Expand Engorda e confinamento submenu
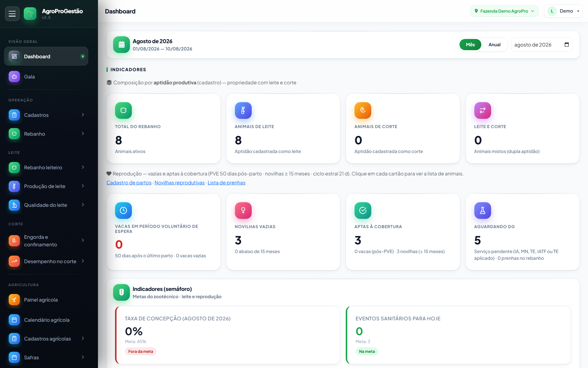This screenshot has height=368, width=588. [46, 240]
